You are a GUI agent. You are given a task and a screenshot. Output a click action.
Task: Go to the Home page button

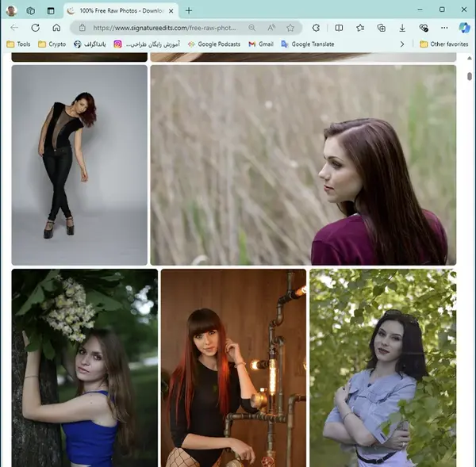click(56, 28)
